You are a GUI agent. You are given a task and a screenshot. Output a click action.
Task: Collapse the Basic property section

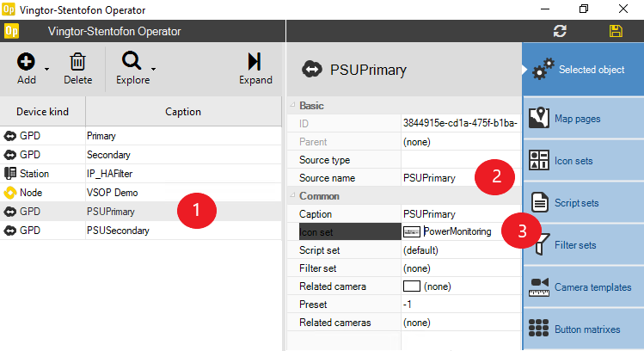coord(292,105)
